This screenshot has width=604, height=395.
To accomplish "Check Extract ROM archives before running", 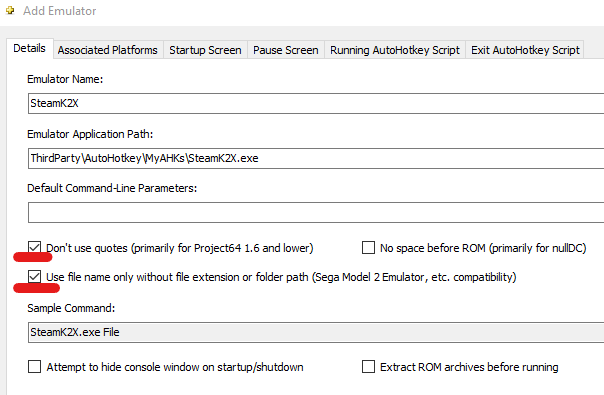I will [368, 366].
